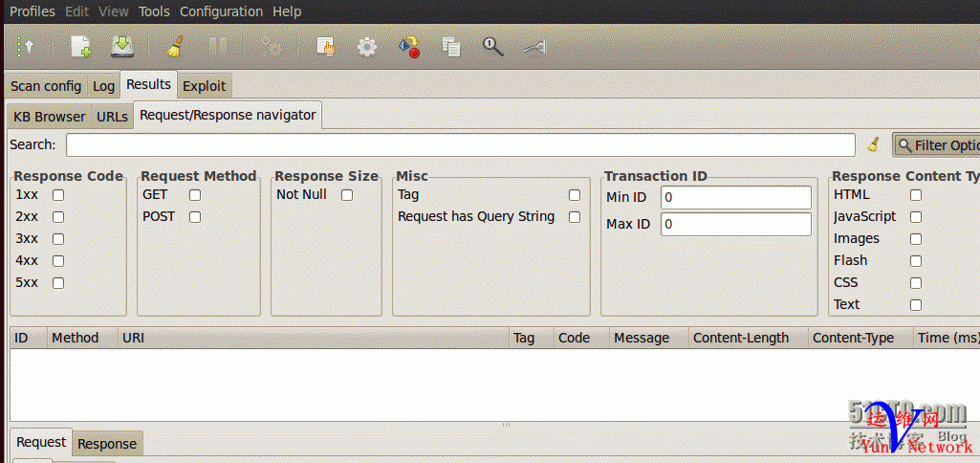
Task: Switch to the KB Browser tab
Action: point(50,117)
